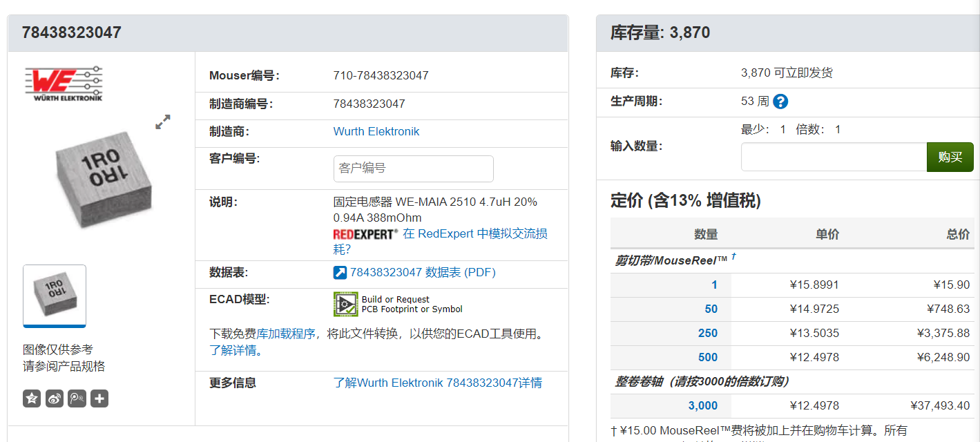
Task: Open the 库加载程序 download link
Action: tap(287, 334)
